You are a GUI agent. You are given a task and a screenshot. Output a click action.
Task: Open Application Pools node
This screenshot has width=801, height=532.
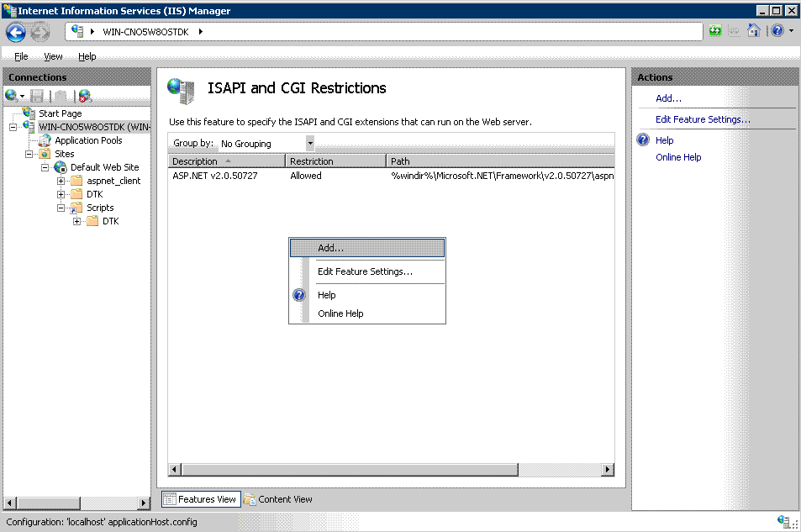point(88,140)
